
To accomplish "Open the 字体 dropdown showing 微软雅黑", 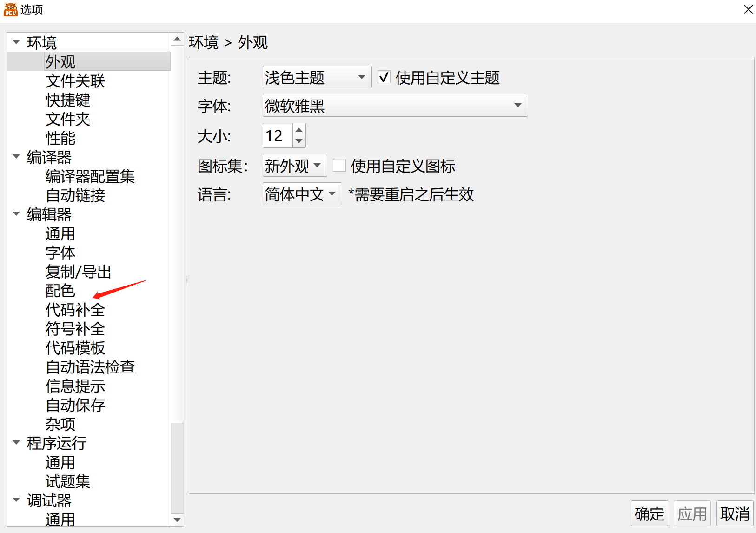I will (x=395, y=106).
